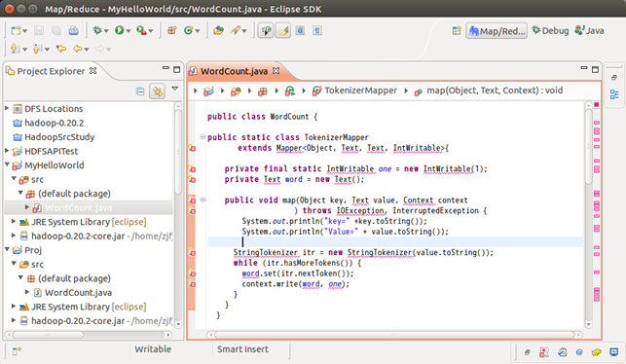626x364 pixels.
Task: Select hadoop-0.20.2 project in explorer
Action: 54,123
